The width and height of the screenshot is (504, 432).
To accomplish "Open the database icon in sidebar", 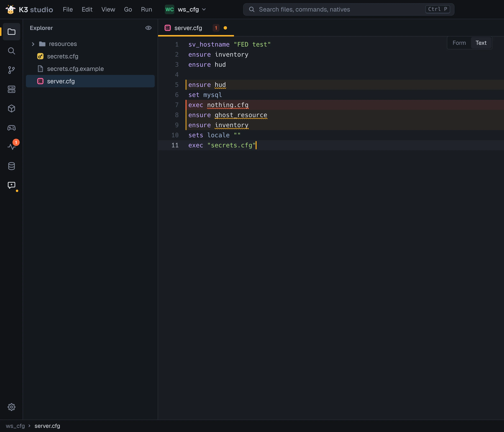I will 11,166.
